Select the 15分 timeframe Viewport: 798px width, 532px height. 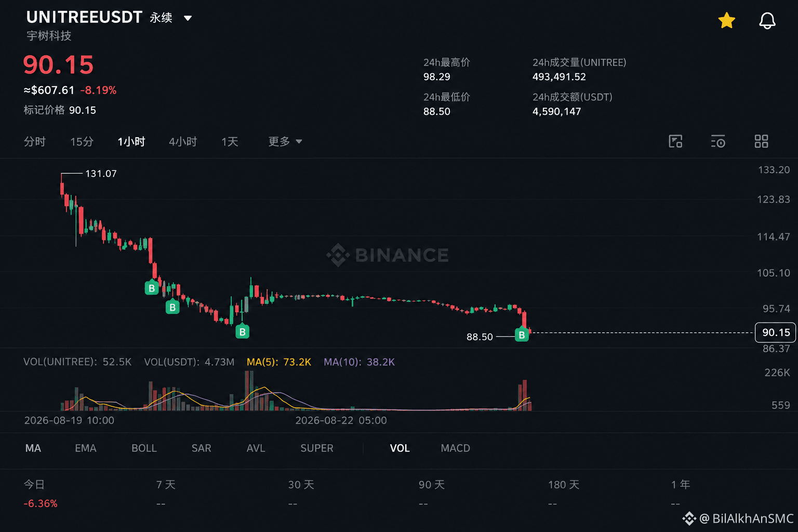(82, 141)
